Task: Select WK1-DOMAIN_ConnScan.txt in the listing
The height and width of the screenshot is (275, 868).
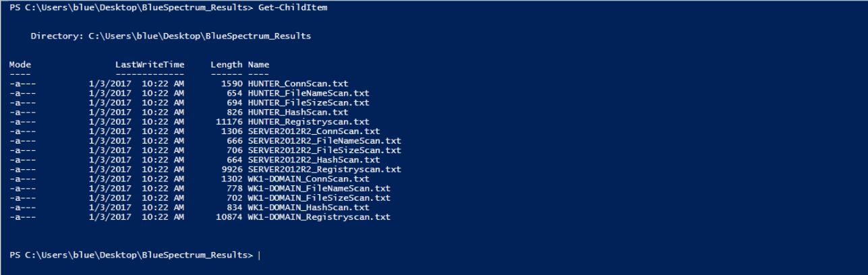Action: [x=308, y=179]
